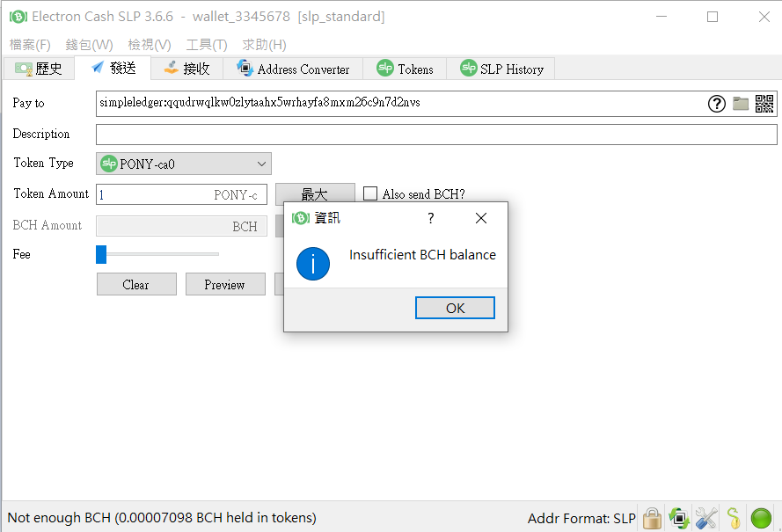Enable Also send BCH checkbox
Viewport: 782px width, 532px height.
(370, 193)
